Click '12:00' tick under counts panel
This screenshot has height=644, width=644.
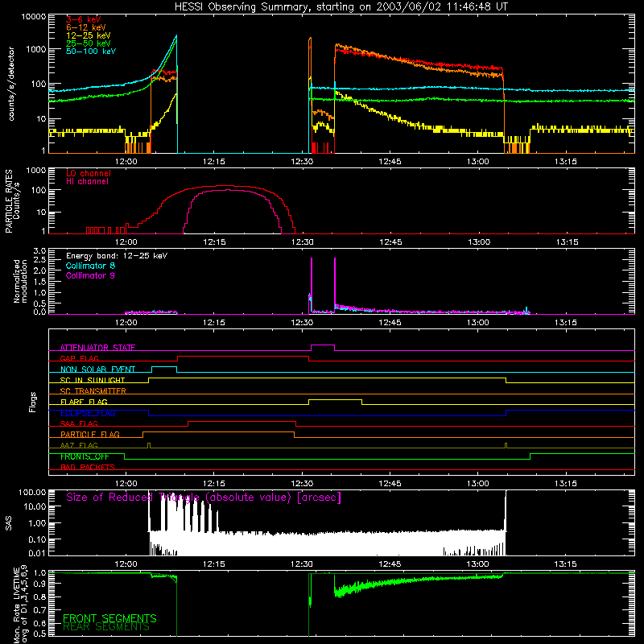(126, 162)
